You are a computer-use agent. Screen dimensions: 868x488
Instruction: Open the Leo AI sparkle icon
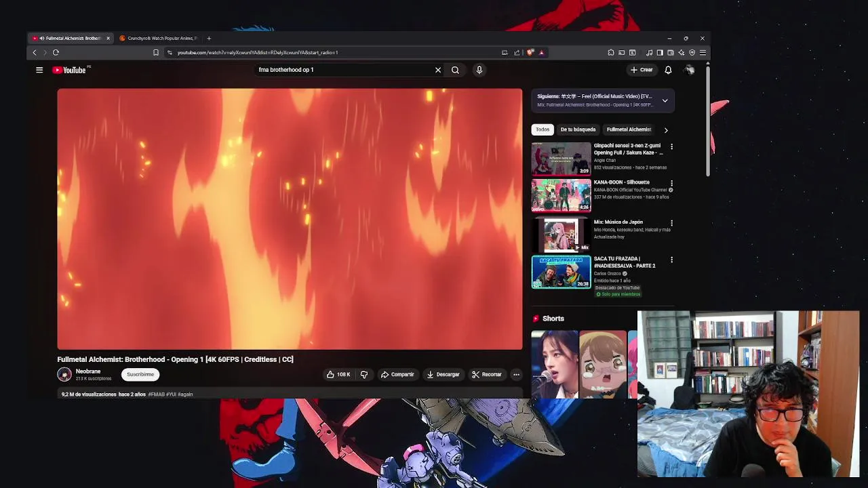682,52
